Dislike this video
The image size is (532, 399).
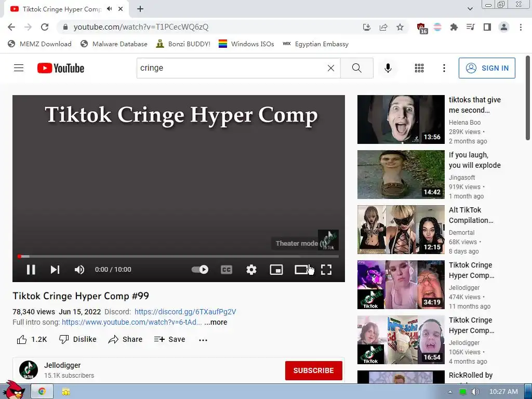78,339
